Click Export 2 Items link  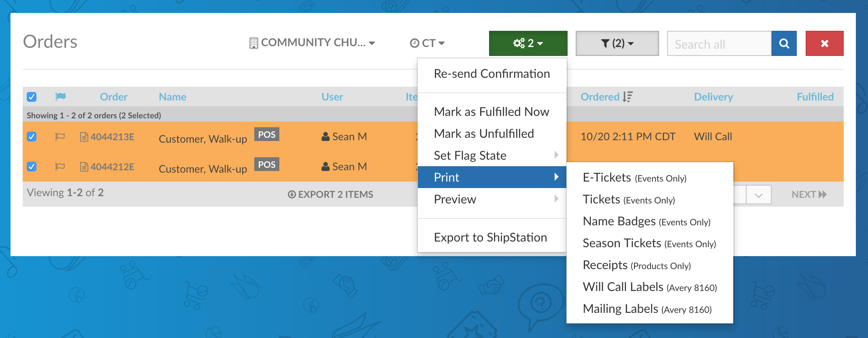331,195
